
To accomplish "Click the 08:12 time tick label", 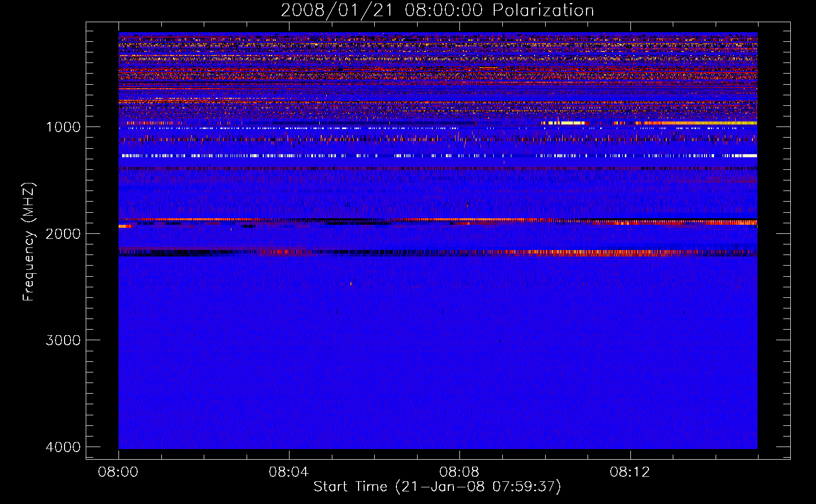I will [x=629, y=472].
